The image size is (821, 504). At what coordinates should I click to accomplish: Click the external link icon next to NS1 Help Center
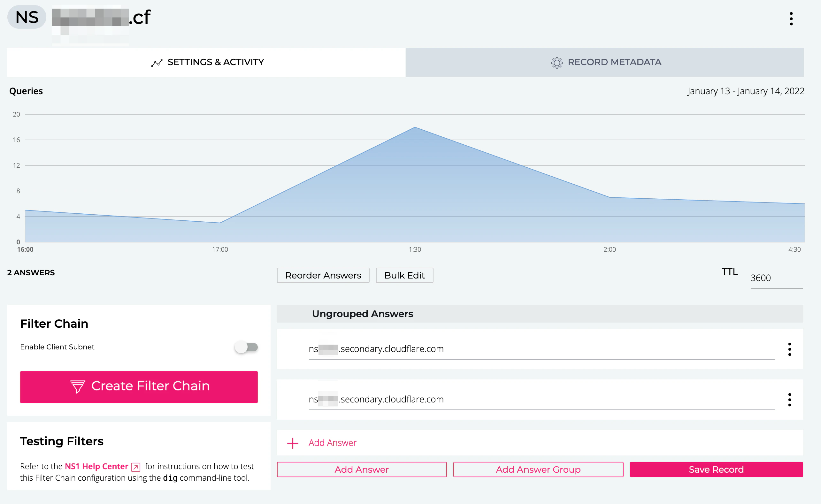coord(136,467)
